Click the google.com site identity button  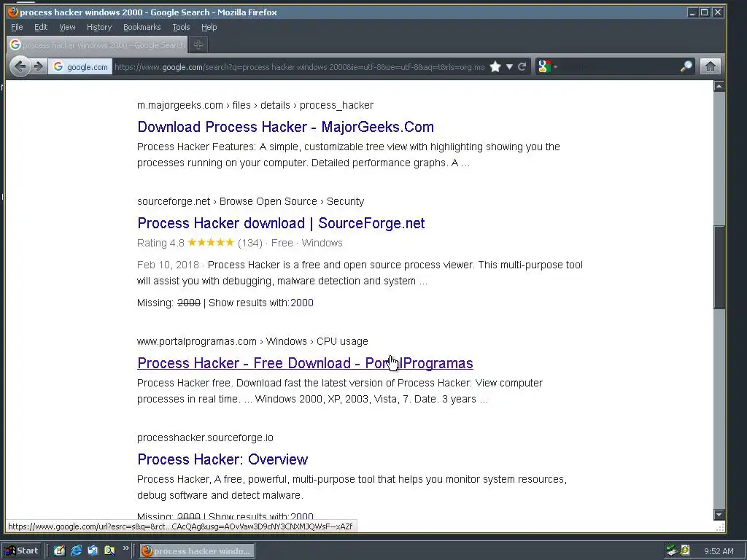point(80,66)
